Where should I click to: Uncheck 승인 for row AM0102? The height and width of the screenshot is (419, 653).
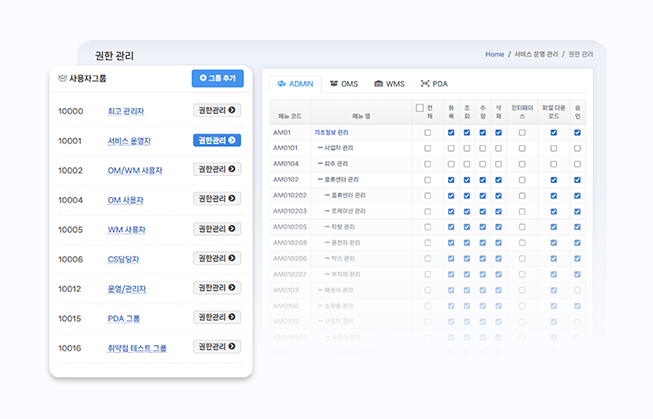(x=578, y=180)
